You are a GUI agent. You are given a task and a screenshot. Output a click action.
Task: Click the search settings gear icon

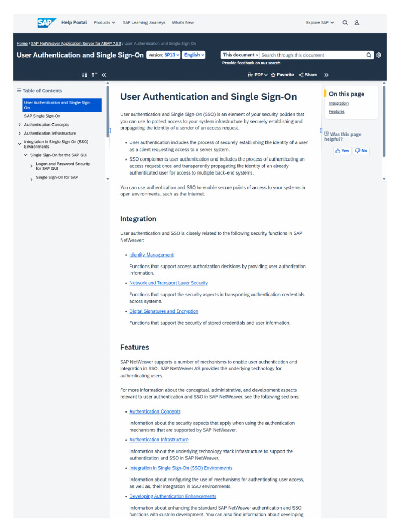(x=379, y=55)
